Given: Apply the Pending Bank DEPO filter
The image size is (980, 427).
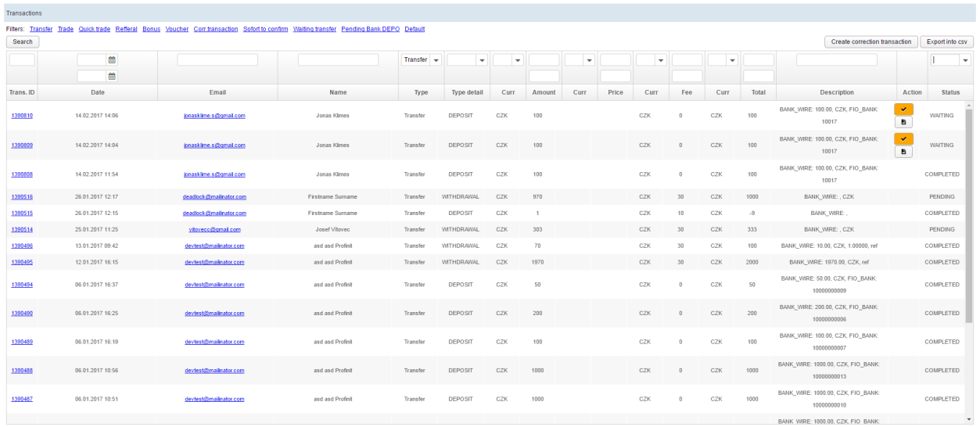Looking at the screenshot, I should pos(371,29).
